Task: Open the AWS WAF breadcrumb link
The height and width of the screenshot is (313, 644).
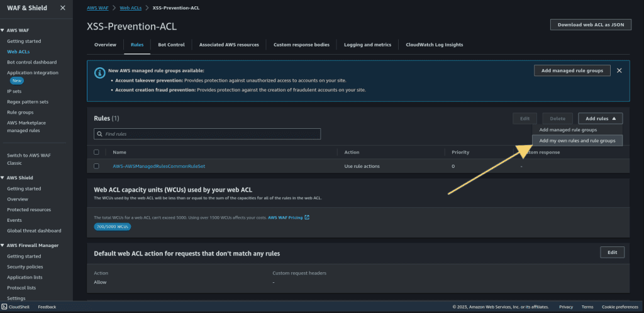Action: tap(97, 8)
